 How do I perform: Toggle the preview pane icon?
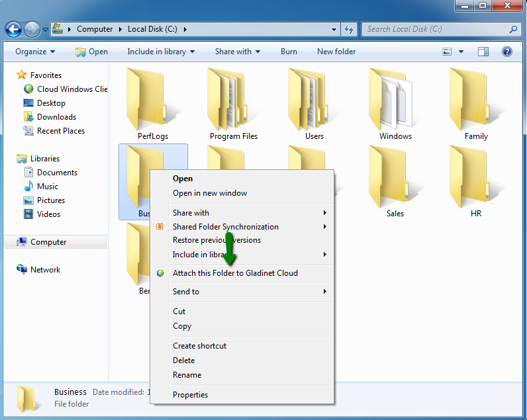pos(483,52)
